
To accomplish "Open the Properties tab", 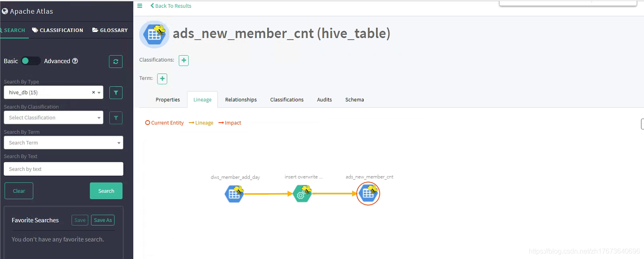I will click(168, 100).
